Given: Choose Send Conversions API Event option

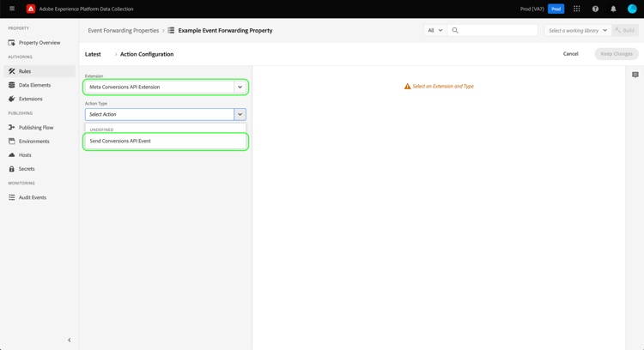Looking at the screenshot, I should 166,142.
